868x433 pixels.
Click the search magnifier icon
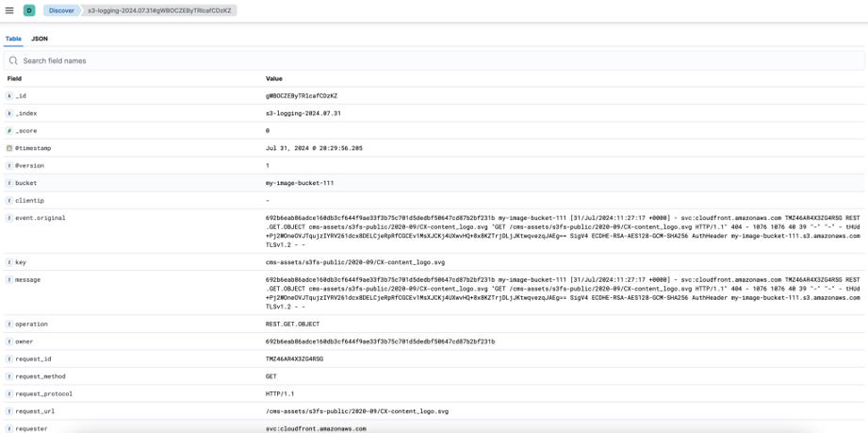click(13, 60)
